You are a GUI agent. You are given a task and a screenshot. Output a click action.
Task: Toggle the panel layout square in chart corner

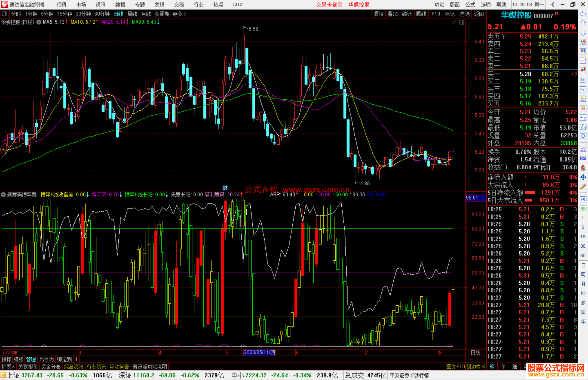pyautogui.click(x=462, y=22)
